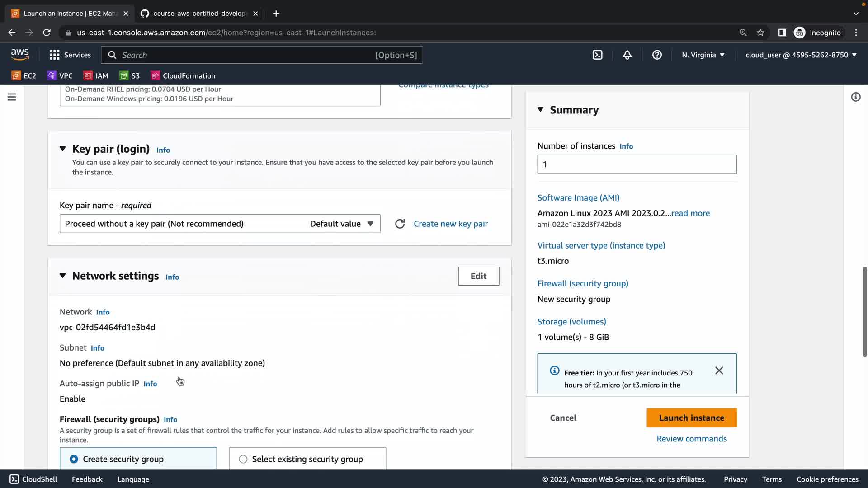This screenshot has height=488, width=868.
Task: Open CloudFormation from favorites bar
Action: (x=183, y=76)
